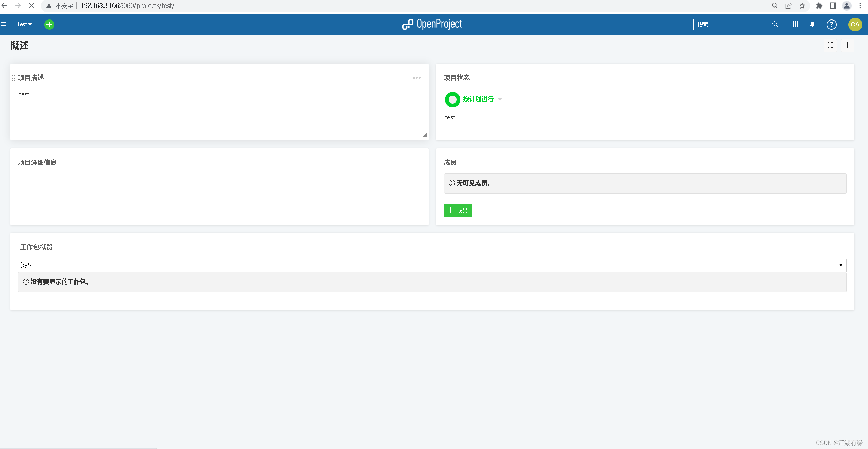Screen dimensions: 868x449
Task: Add widget with the plus button
Action: click(x=847, y=45)
